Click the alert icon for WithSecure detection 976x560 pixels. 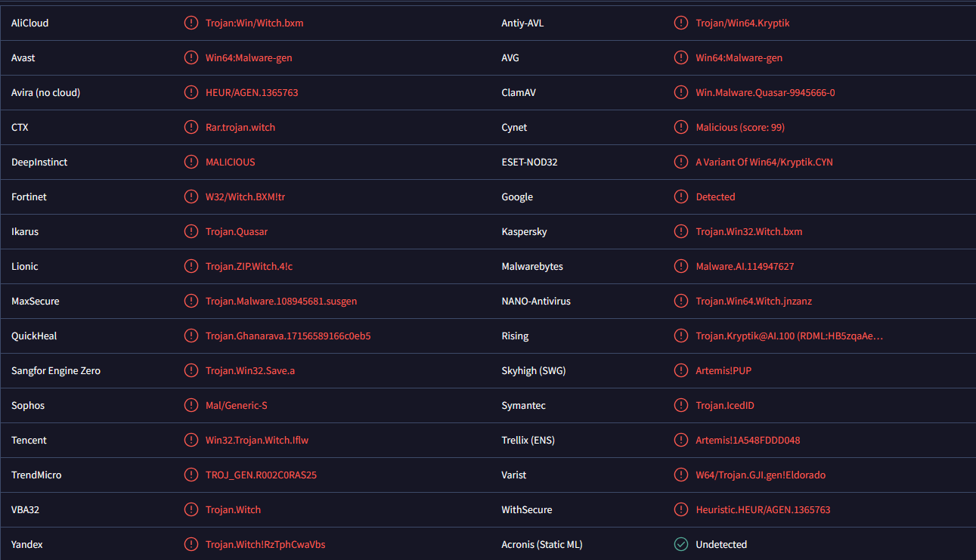click(x=681, y=509)
